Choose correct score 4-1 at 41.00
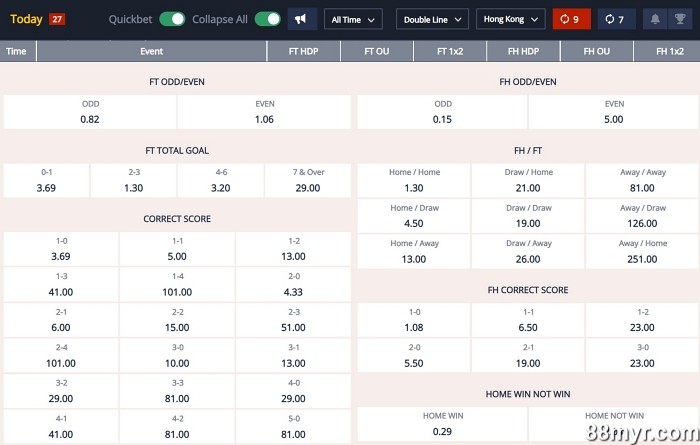Image resolution: width=700 pixels, height=445 pixels. click(61, 427)
